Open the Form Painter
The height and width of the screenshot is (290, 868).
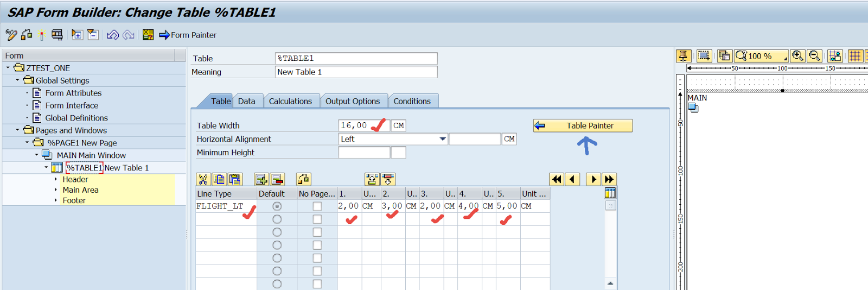point(188,35)
